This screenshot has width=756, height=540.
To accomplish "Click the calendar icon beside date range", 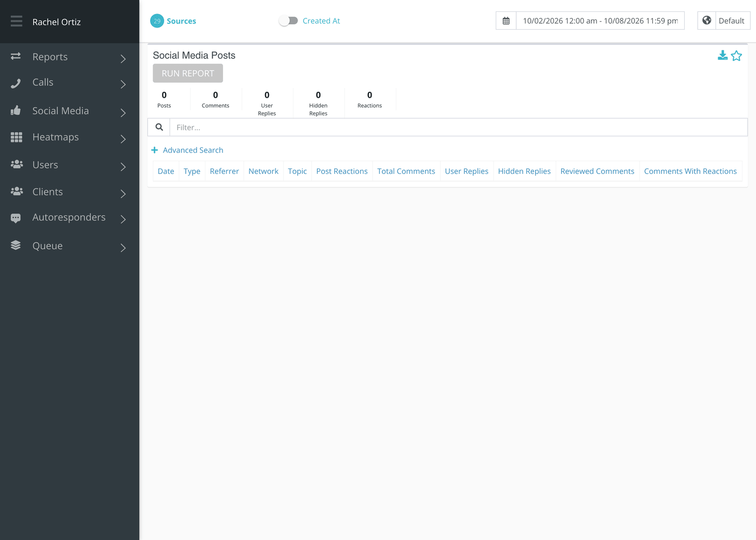I will coord(506,21).
